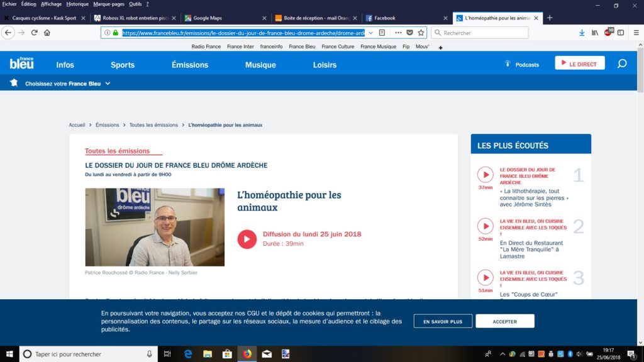
Task: Open the Édition menu
Action: point(28,4)
